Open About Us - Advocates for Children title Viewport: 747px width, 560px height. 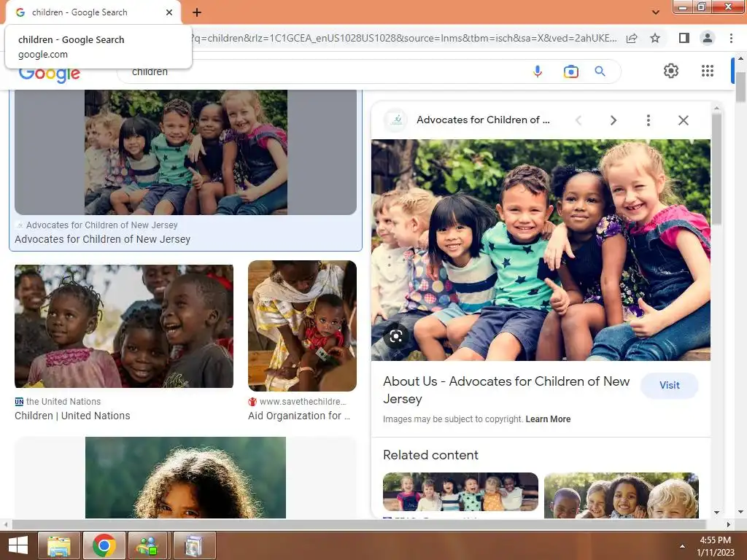pyautogui.click(x=506, y=390)
